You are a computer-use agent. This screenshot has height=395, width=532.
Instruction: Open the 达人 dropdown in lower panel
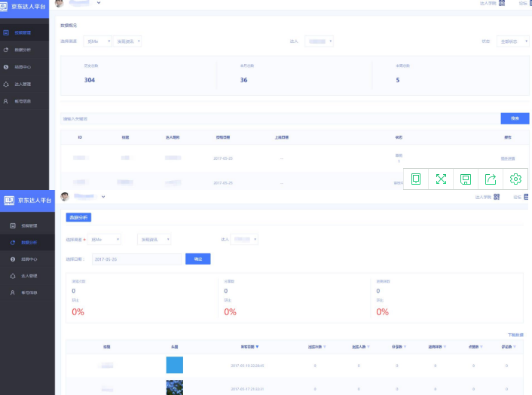244,239
